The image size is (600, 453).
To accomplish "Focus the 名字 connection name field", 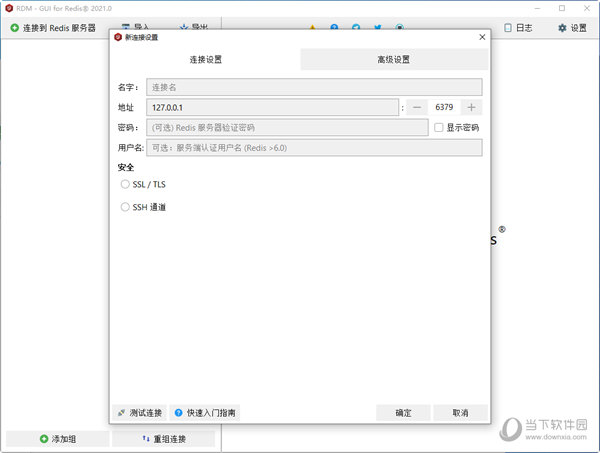I will click(x=314, y=87).
